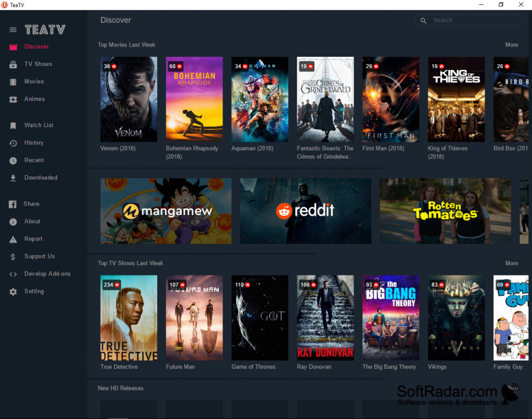This screenshot has width=532, height=419.
Task: Open the Family Guy poster
Action: point(511,318)
